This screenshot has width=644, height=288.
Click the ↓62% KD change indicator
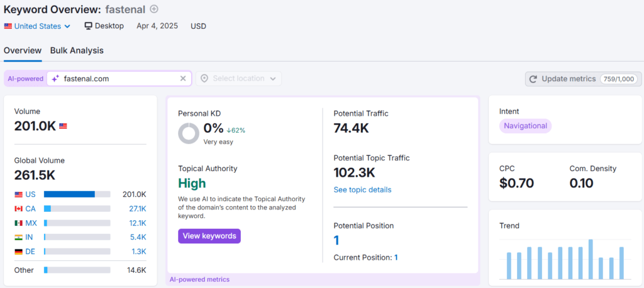pyautogui.click(x=235, y=130)
